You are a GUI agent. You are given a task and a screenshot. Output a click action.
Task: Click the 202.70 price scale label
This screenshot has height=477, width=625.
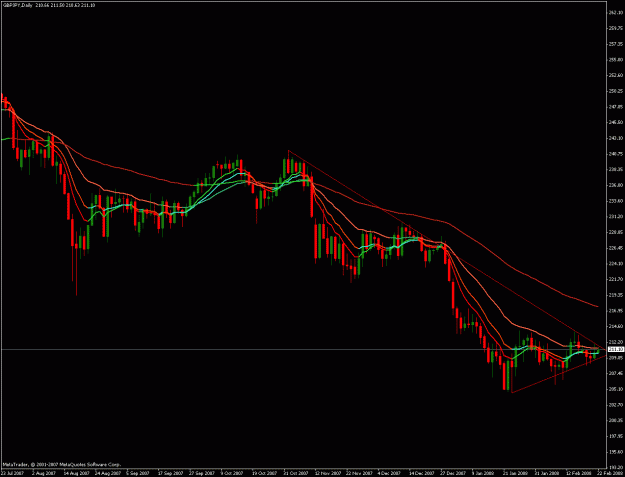tap(616, 405)
